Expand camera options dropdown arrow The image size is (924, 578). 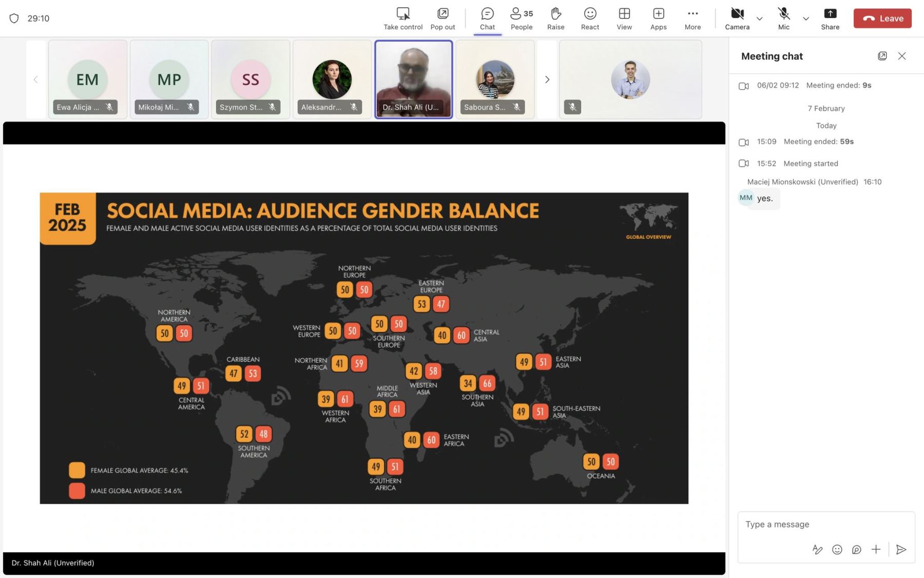760,18
